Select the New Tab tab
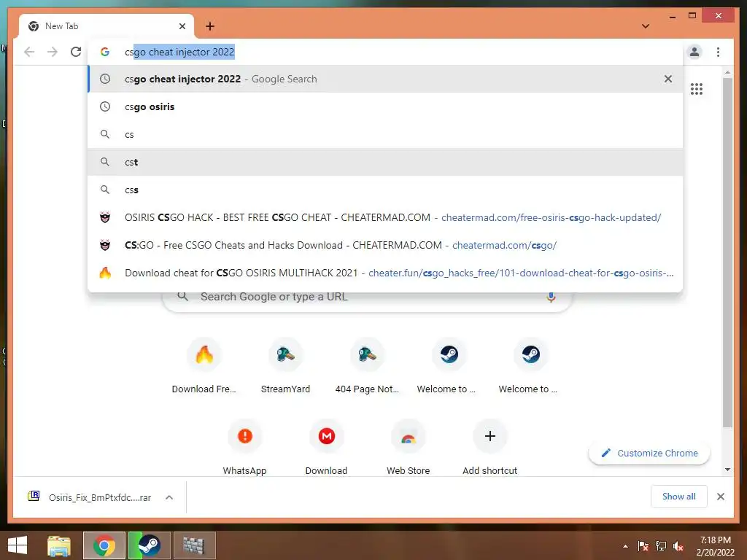 point(107,26)
